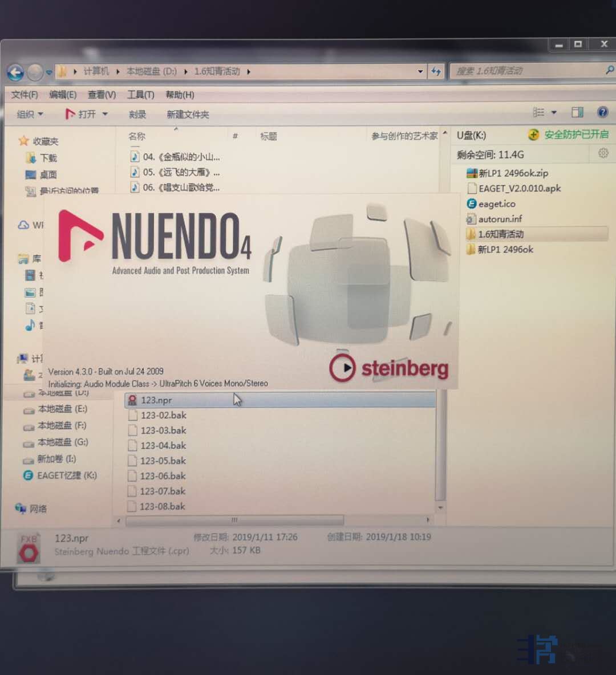
Task: Open the eaget.ico file
Action: pyautogui.click(x=496, y=204)
